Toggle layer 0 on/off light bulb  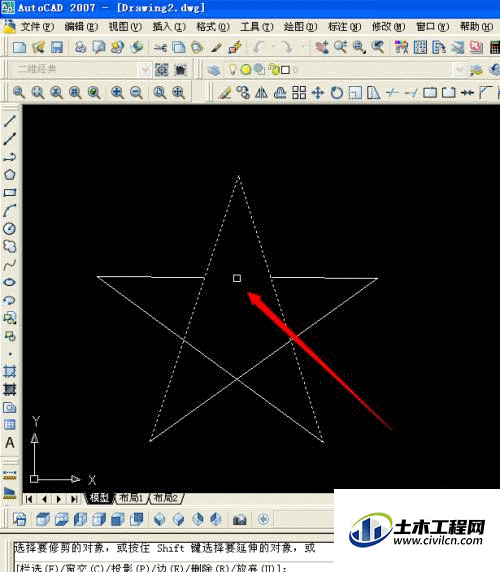[x=232, y=69]
